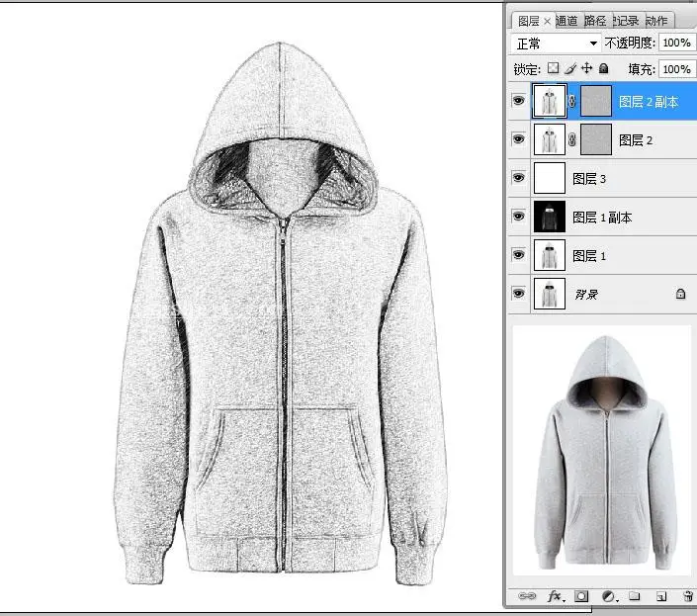Toggle lock position move icon
This screenshot has width=697, height=616.
tap(586, 68)
